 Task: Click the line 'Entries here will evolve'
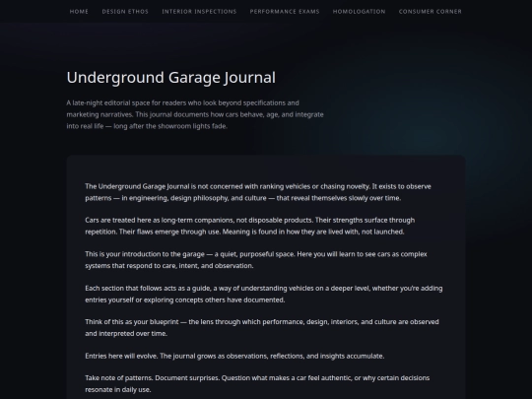tap(234, 356)
